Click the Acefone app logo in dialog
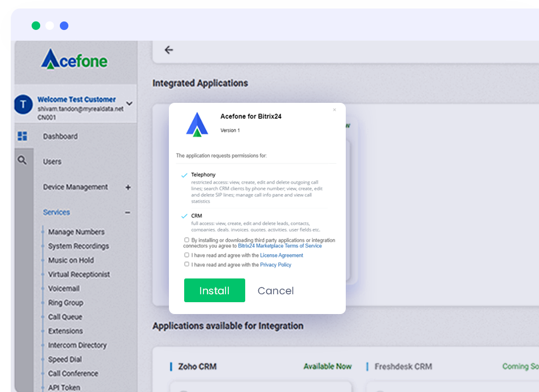 coord(197,124)
